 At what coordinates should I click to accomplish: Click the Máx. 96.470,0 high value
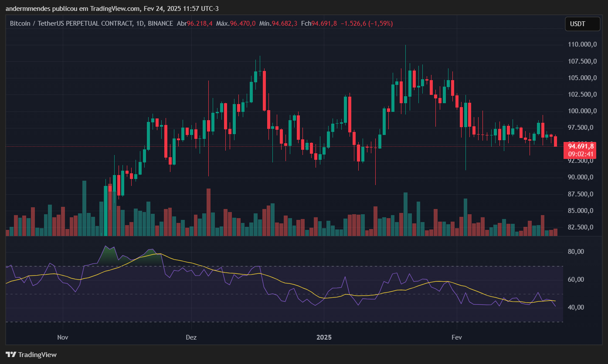click(236, 24)
